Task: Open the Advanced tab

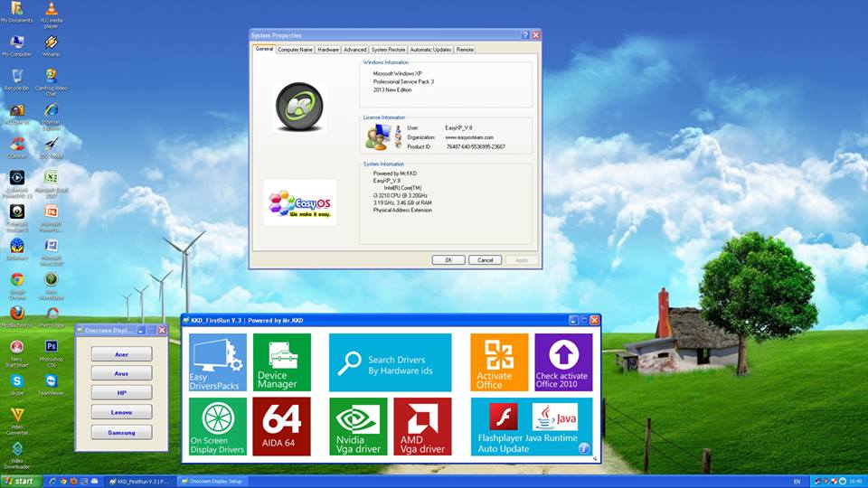Action: point(354,49)
